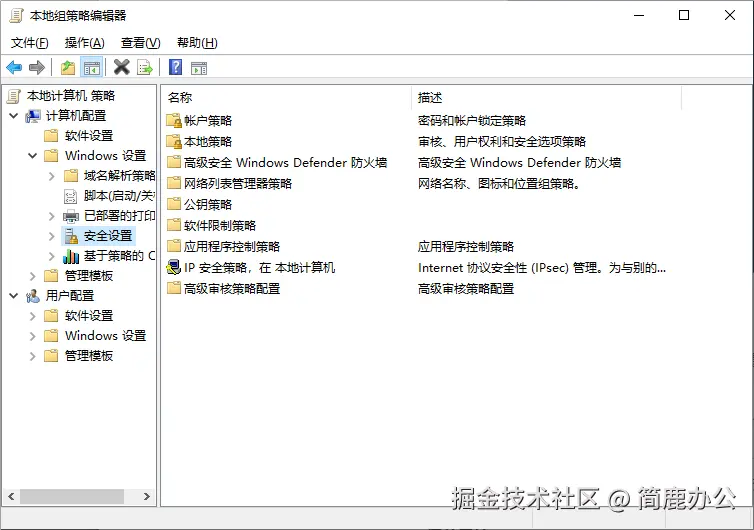The image size is (754, 530).
Task: Click the Export List toolbar icon
Action: tap(145, 67)
